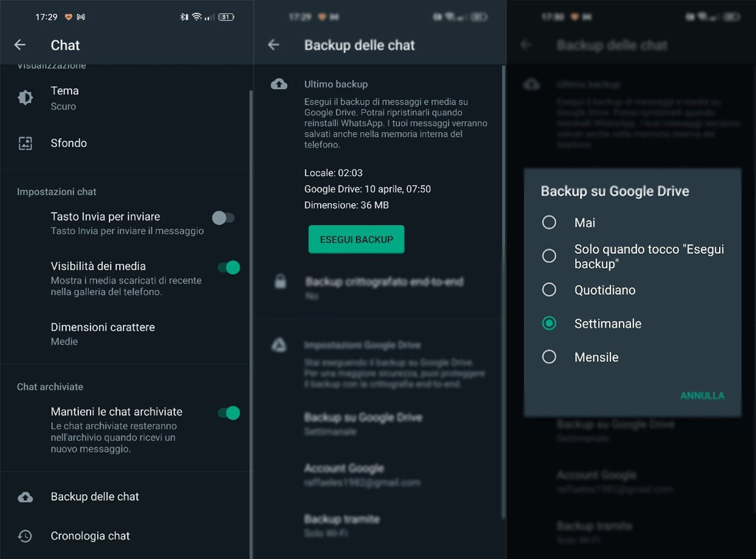The width and height of the screenshot is (756, 559).
Task: Click the Backup delle chat cloud icon
Action: click(26, 497)
